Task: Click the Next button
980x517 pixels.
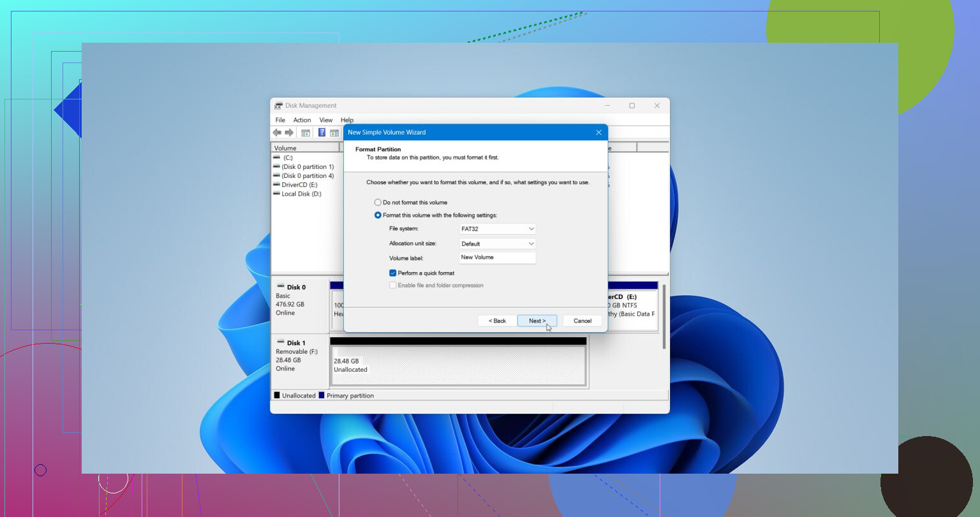Action: coord(537,321)
